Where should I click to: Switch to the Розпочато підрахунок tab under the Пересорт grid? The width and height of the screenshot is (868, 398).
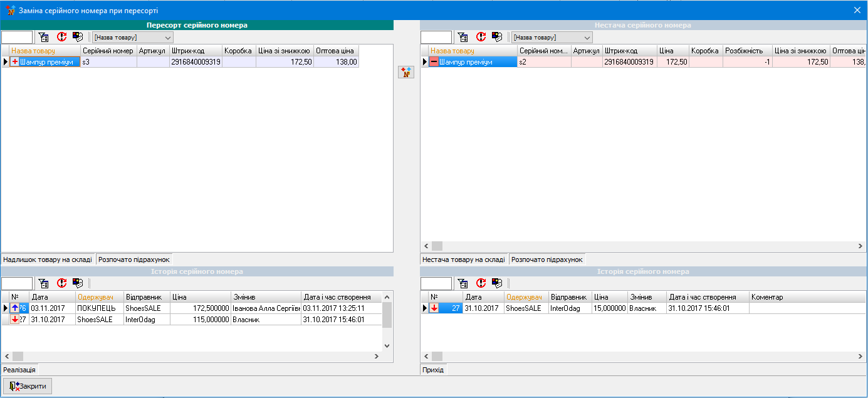pos(134,259)
